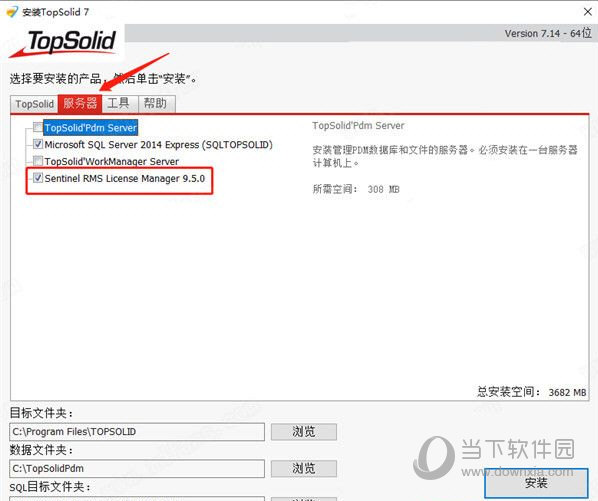Screen dimensions: 598x501
Task: Enable the TopSolid'Pdm Server checkbox
Action: tap(38, 127)
